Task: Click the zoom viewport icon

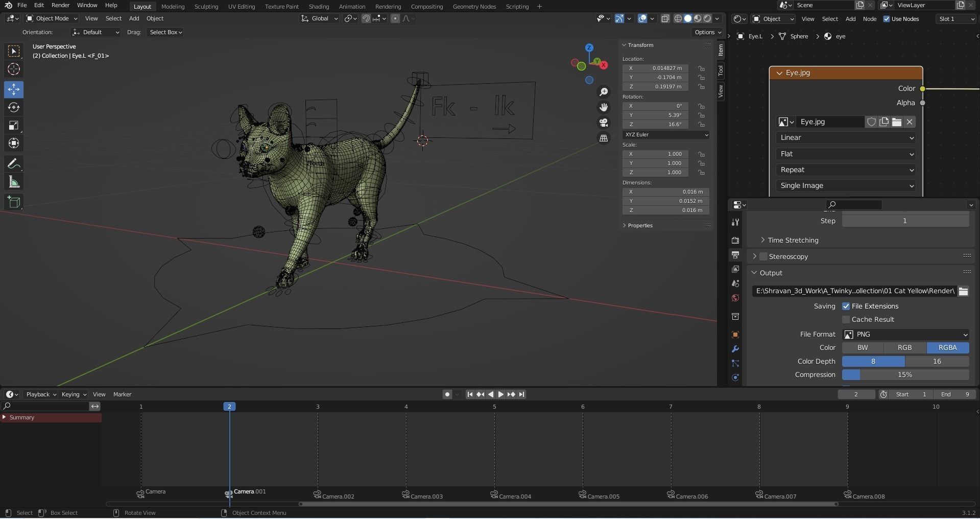Action: click(604, 92)
